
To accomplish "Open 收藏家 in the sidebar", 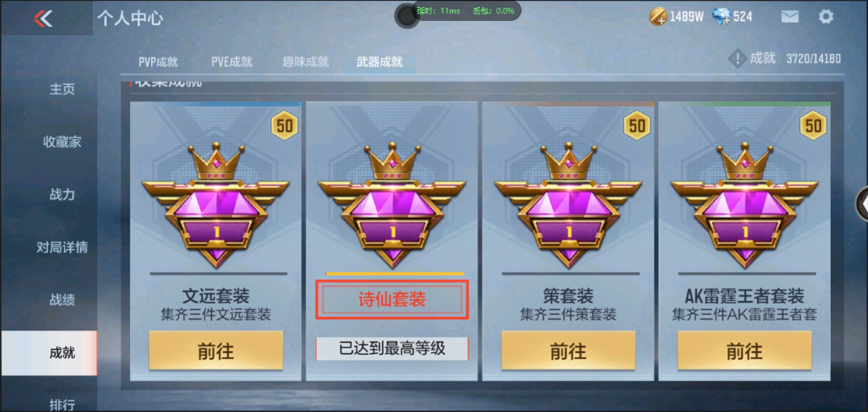I will point(62,142).
